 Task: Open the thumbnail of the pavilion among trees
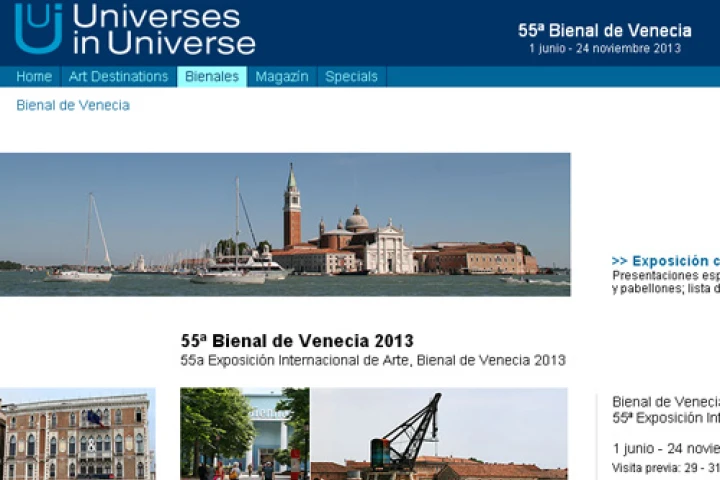tap(244, 435)
